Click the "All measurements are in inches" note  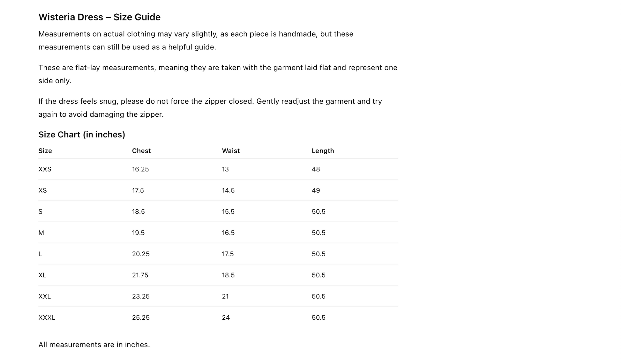point(94,345)
